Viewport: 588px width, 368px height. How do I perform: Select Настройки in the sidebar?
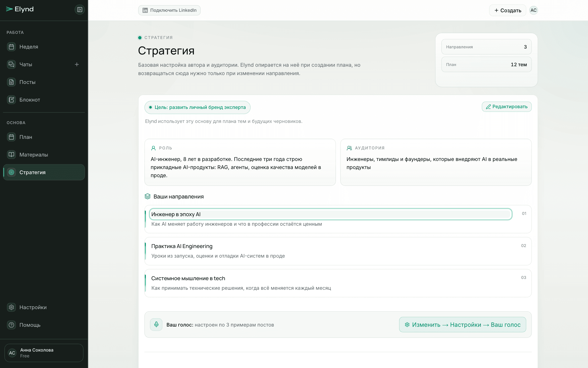[x=44, y=307]
